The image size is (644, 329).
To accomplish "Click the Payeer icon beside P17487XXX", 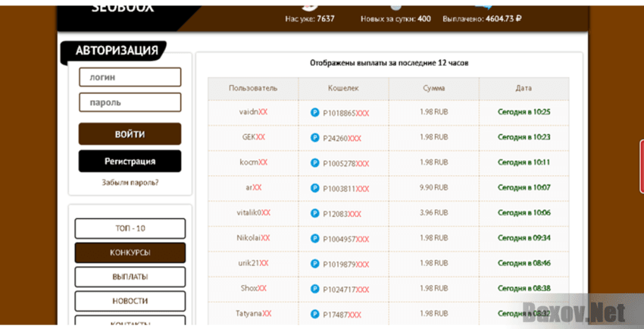I will click(x=315, y=314).
